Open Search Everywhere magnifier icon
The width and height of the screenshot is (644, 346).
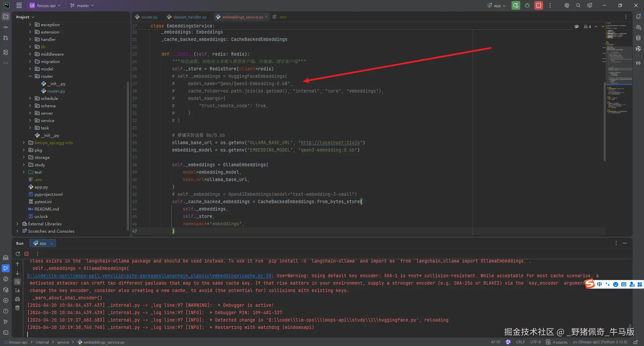578,5
